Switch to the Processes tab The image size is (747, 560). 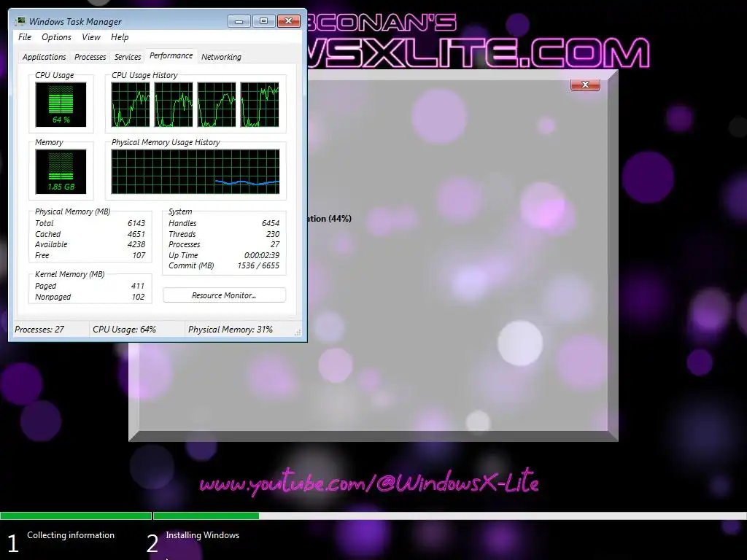point(90,57)
